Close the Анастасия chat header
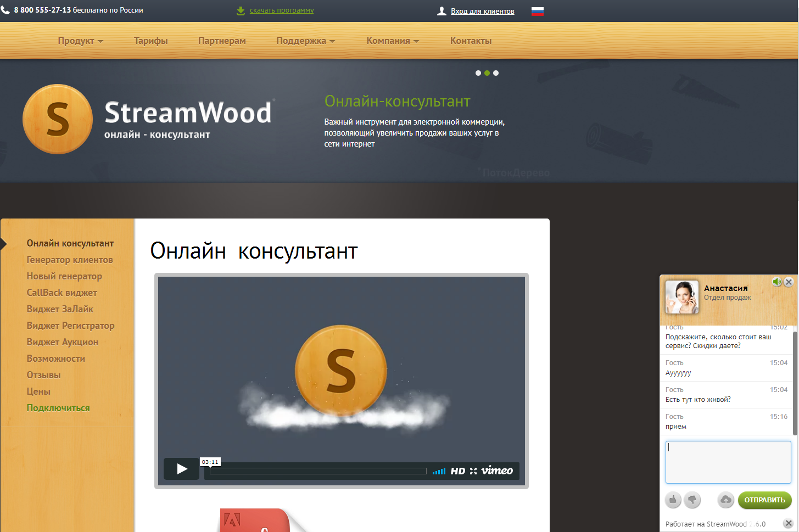This screenshot has width=799, height=532. coord(789,282)
